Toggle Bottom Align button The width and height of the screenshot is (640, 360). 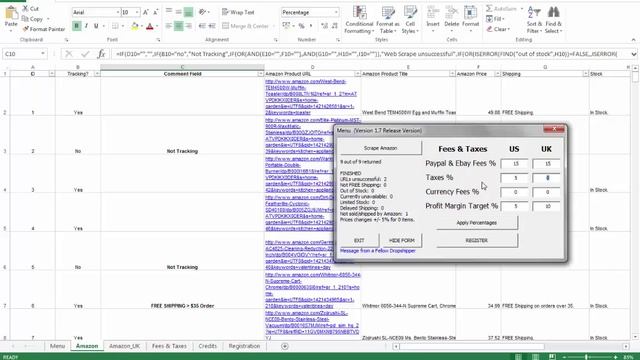click(188, 12)
